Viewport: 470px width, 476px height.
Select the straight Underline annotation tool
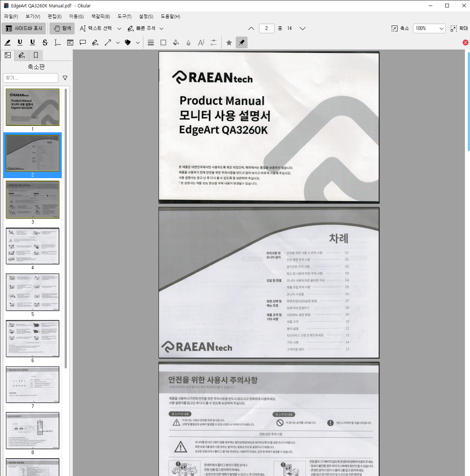point(20,42)
